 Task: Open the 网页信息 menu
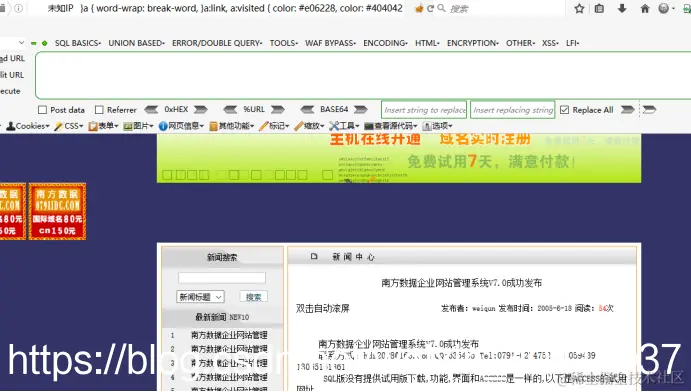coord(181,126)
